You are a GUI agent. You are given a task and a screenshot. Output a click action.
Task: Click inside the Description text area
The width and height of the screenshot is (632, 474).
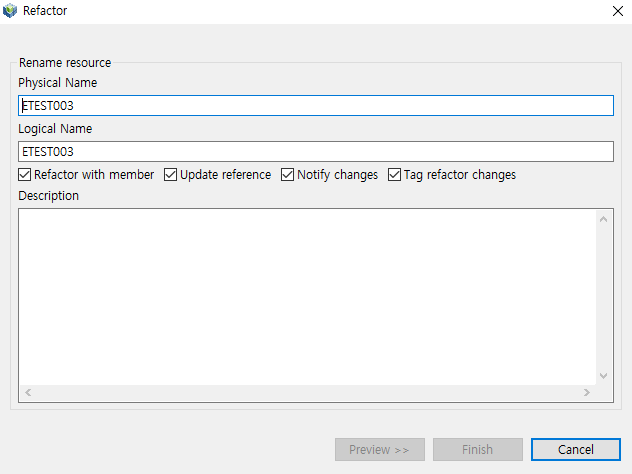coord(305,295)
